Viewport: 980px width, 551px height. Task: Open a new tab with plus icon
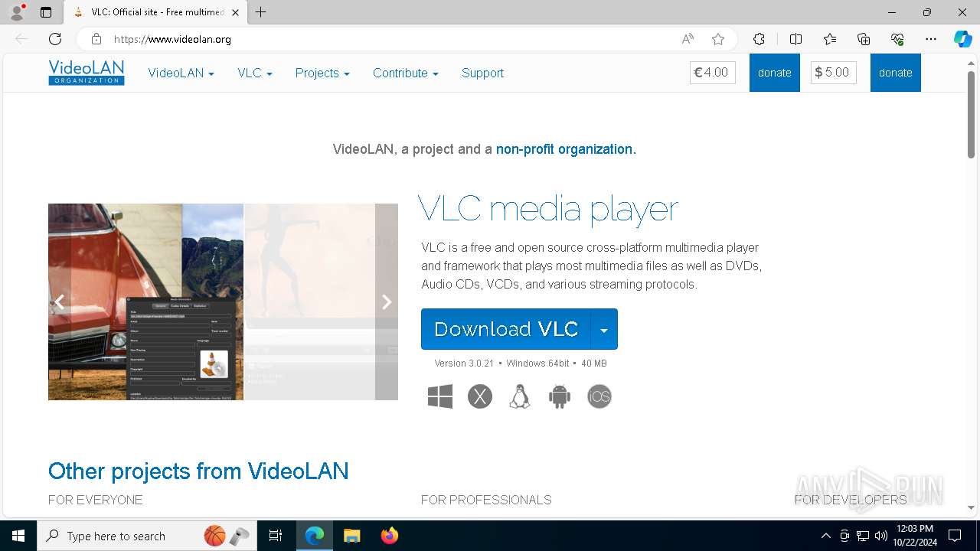click(x=261, y=12)
